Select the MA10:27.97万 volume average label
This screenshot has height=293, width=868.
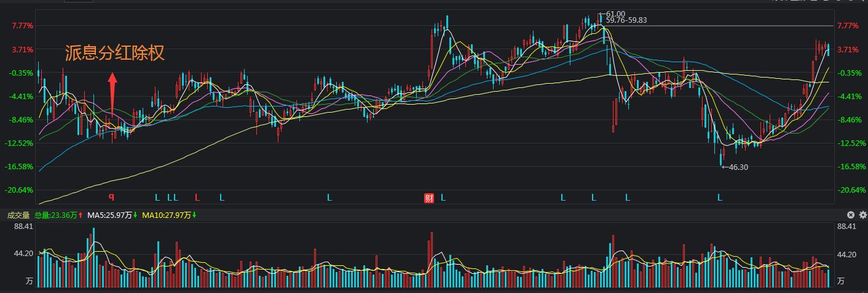(168, 215)
